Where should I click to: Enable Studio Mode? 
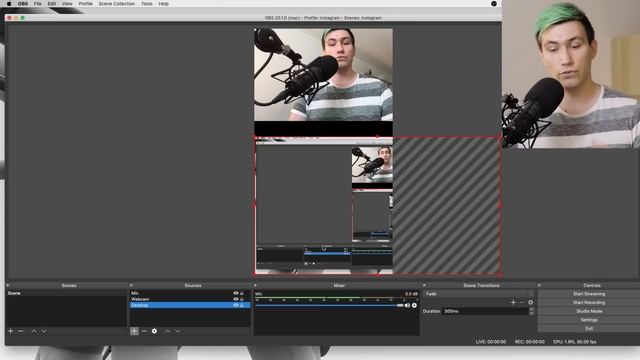(x=589, y=311)
